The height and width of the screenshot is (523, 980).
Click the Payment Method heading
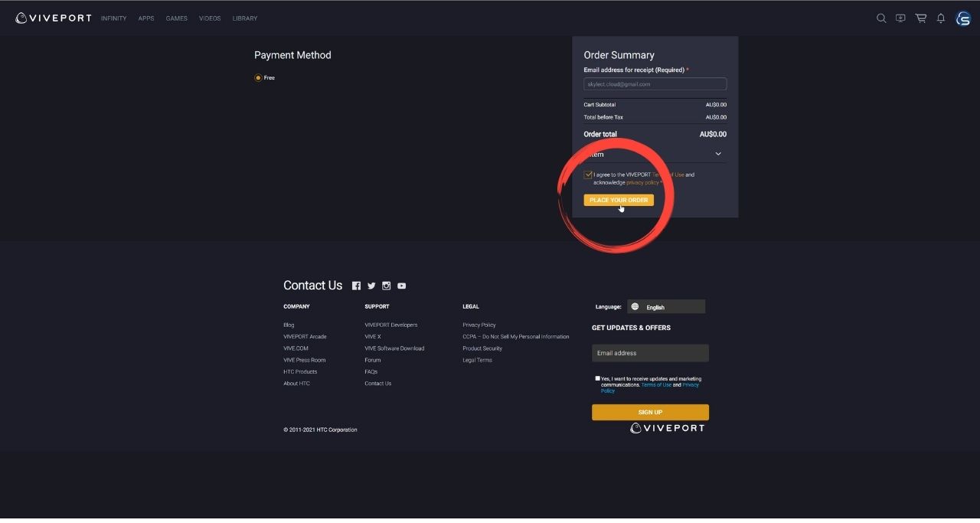292,55
